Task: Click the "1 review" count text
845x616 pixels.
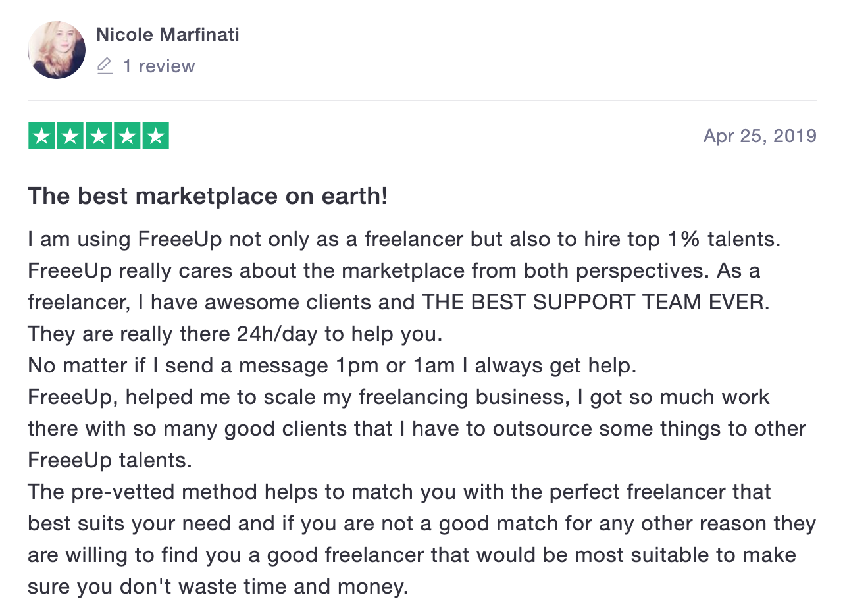Action: [159, 66]
